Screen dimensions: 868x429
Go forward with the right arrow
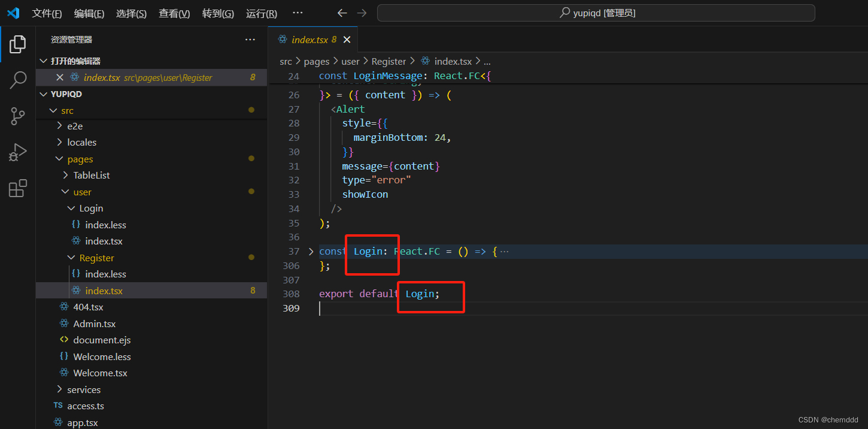pyautogui.click(x=362, y=13)
